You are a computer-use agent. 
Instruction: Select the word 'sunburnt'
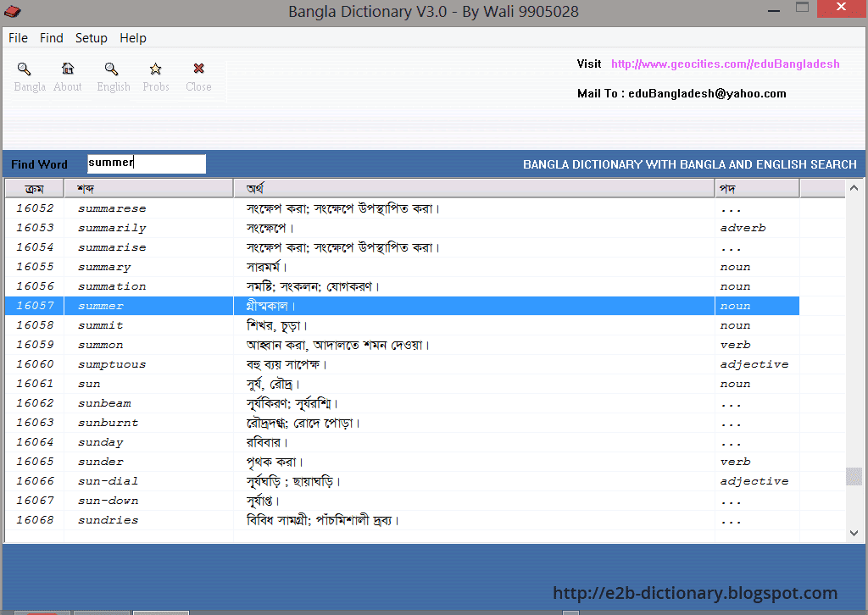(108, 423)
